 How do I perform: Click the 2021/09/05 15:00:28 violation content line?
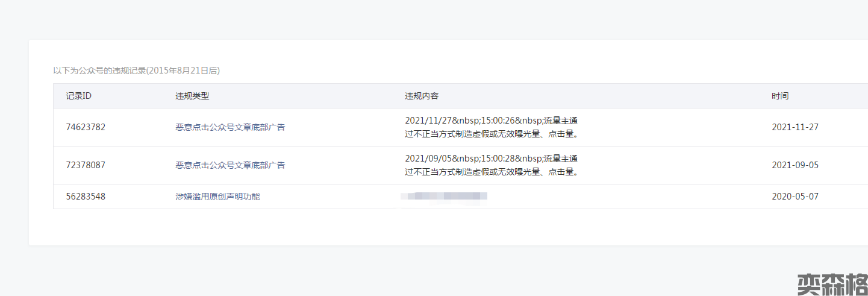tap(492, 159)
